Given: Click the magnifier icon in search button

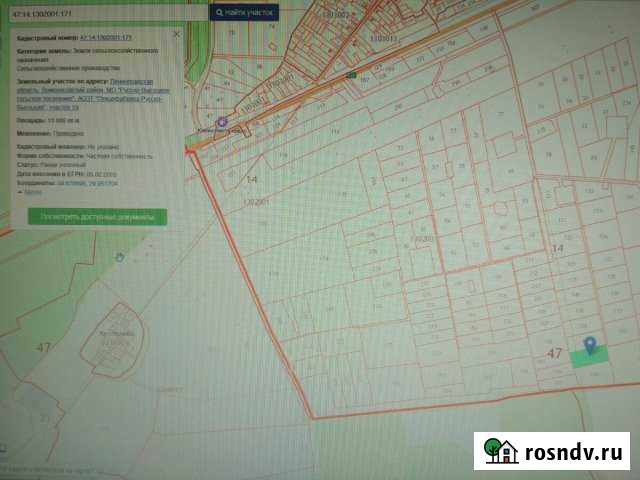Looking at the screenshot, I should (220, 13).
